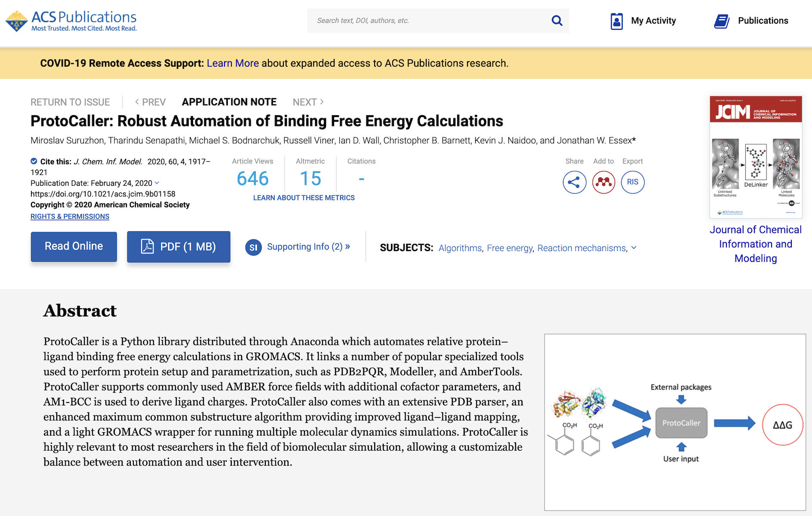Viewport: 812px width, 516px height.
Task: Open the ProtoCaller abstract graphic
Action: (x=675, y=422)
